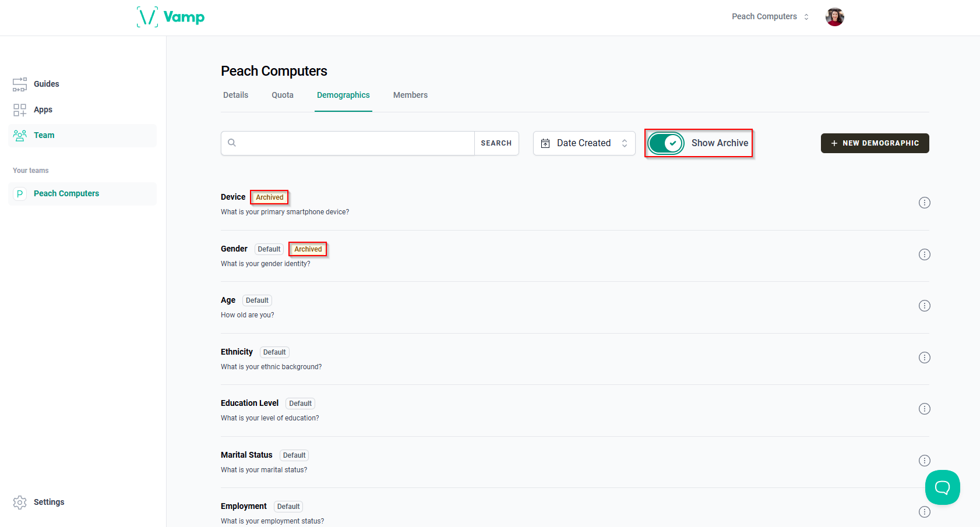
Task: Open options menu for Device demographic
Action: pyautogui.click(x=925, y=203)
